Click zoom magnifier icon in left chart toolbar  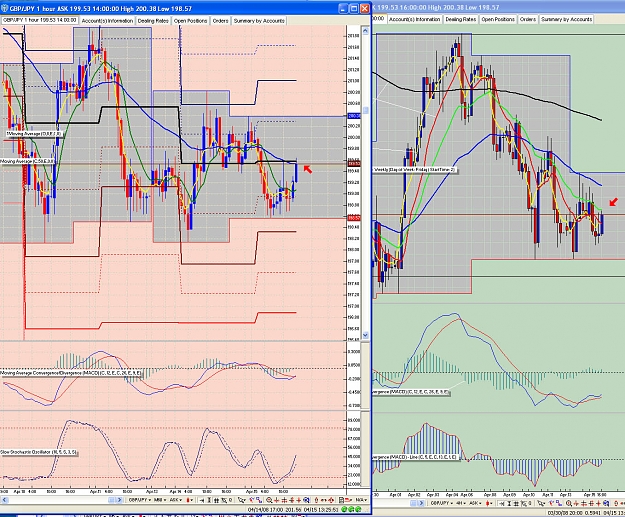[268, 500]
